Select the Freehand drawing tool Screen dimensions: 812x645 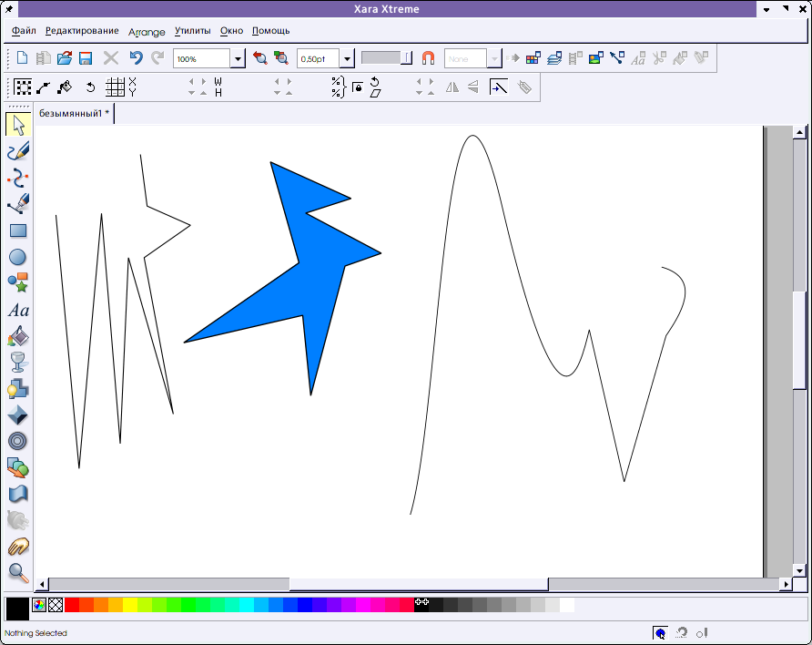(18, 151)
